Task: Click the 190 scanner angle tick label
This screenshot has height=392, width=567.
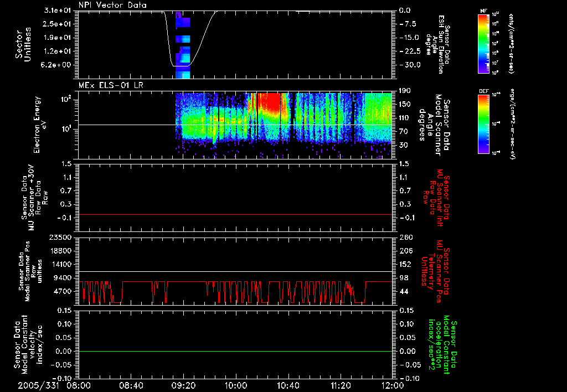Action: click(x=405, y=91)
